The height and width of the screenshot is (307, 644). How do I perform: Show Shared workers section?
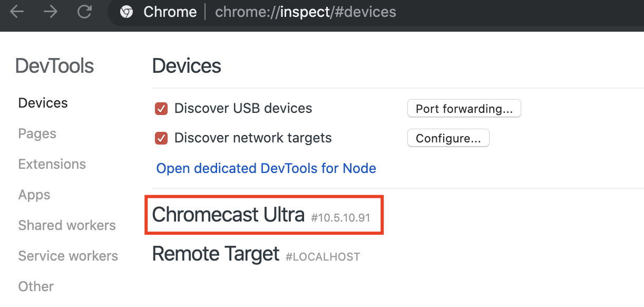67,225
